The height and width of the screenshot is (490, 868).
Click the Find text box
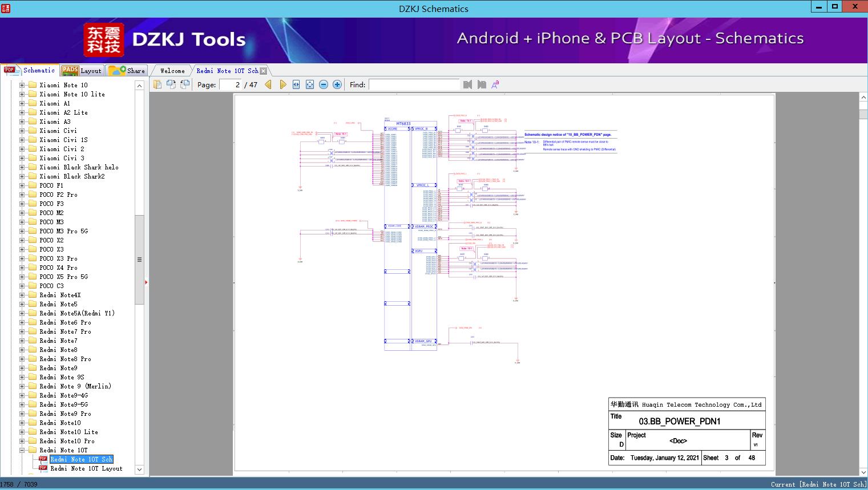pos(414,84)
